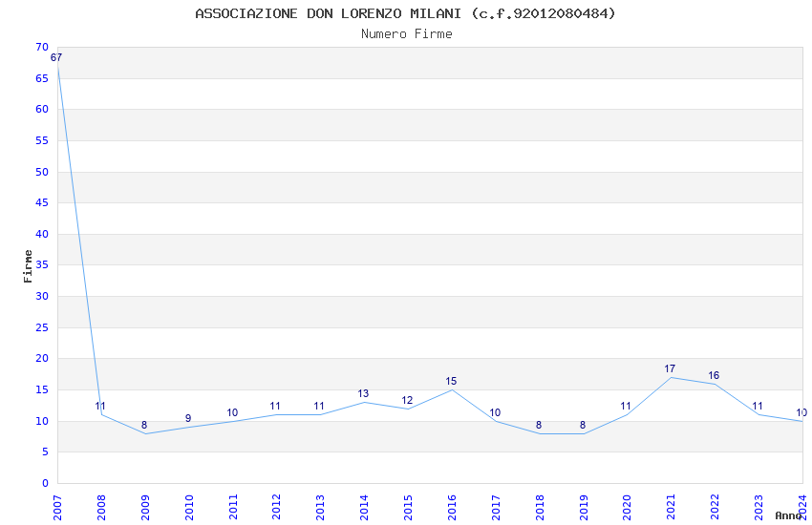
Task: Click the 70 value on y-axis
Action: click(x=41, y=47)
